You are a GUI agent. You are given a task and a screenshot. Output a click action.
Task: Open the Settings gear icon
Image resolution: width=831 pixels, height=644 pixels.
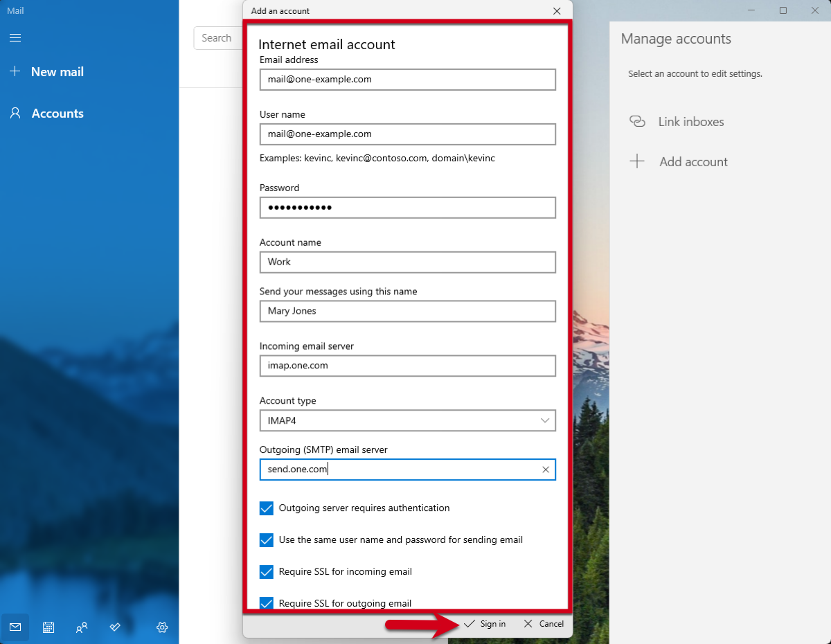pyautogui.click(x=162, y=627)
